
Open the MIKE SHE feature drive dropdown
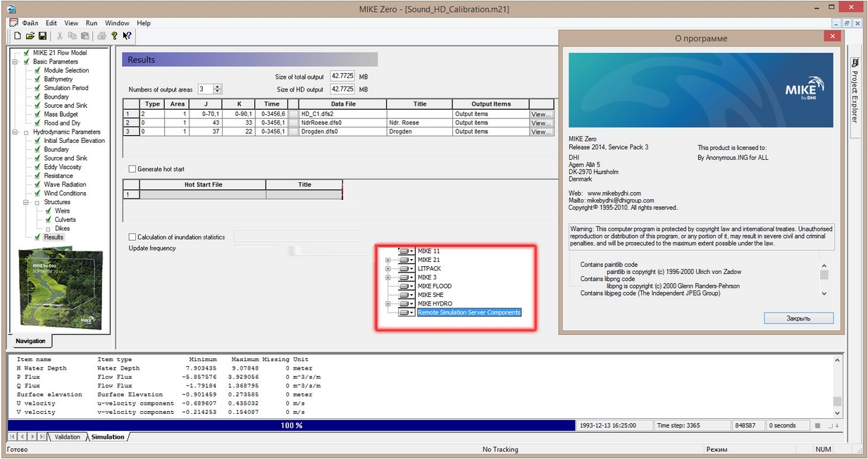pyautogui.click(x=406, y=295)
